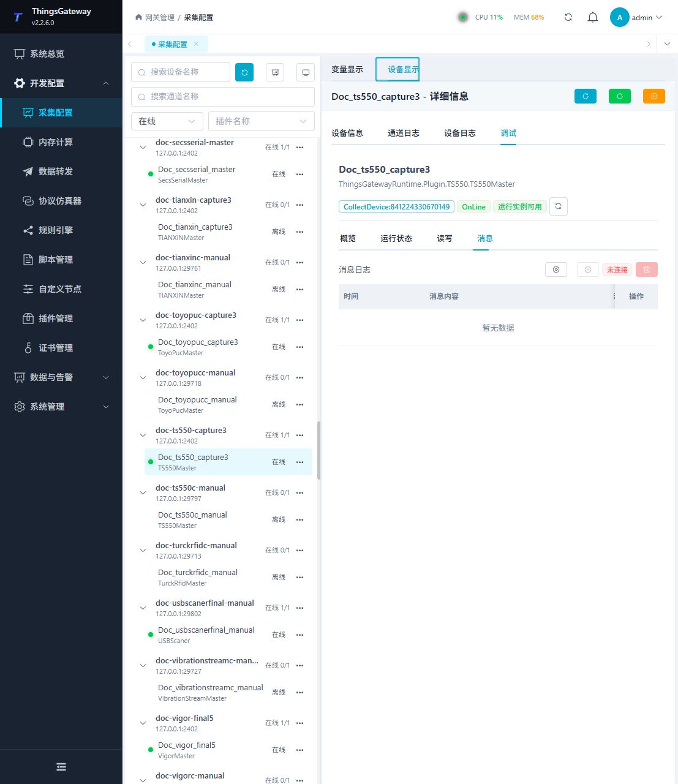The height and width of the screenshot is (784, 678).
Task: Collapse the sidebar with the bottom toggle icon
Action: click(x=61, y=767)
